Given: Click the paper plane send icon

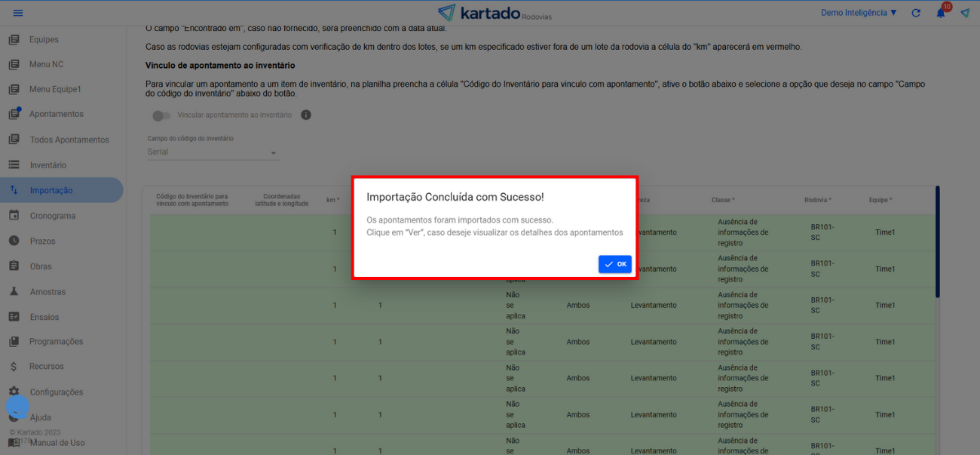Looking at the screenshot, I should pyautogui.click(x=965, y=13).
